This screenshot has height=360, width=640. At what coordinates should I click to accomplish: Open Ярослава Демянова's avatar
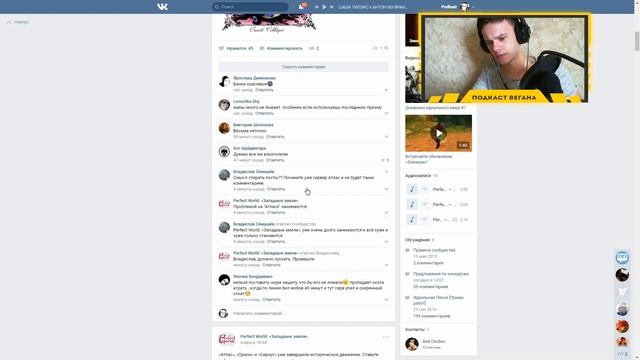224,81
